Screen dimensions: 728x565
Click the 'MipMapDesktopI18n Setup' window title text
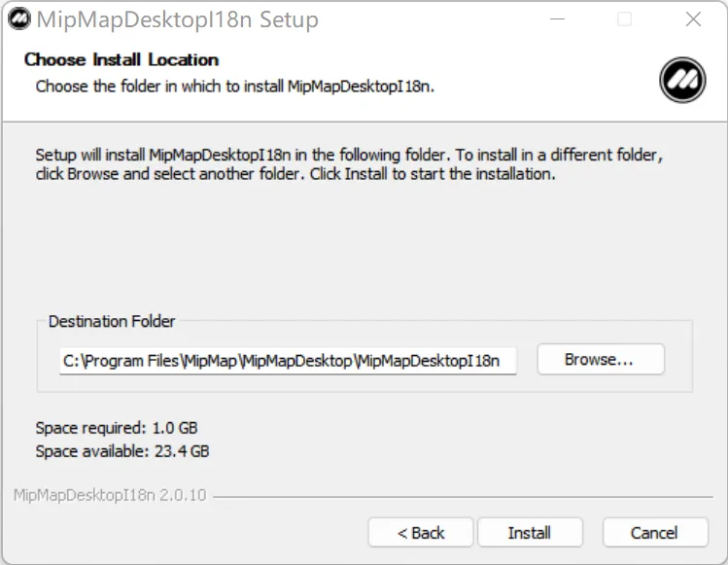click(177, 19)
